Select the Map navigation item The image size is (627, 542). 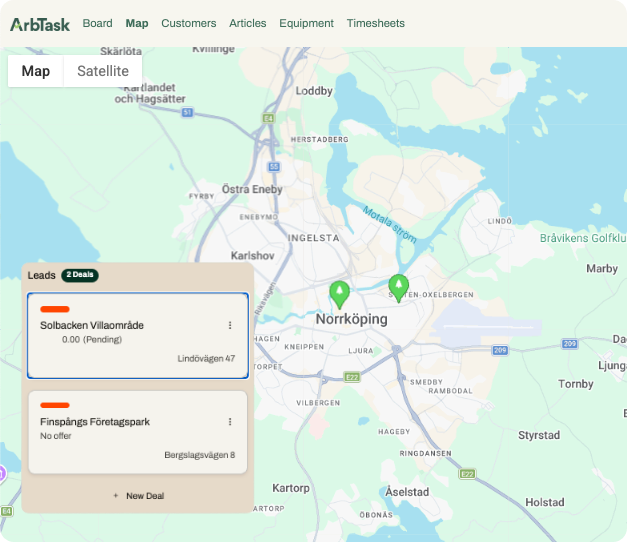(x=137, y=23)
